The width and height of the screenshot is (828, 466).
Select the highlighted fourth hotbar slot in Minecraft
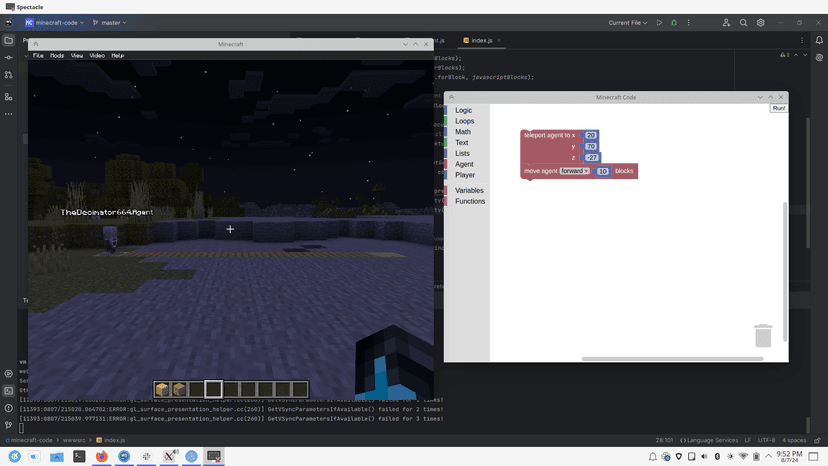[214, 389]
